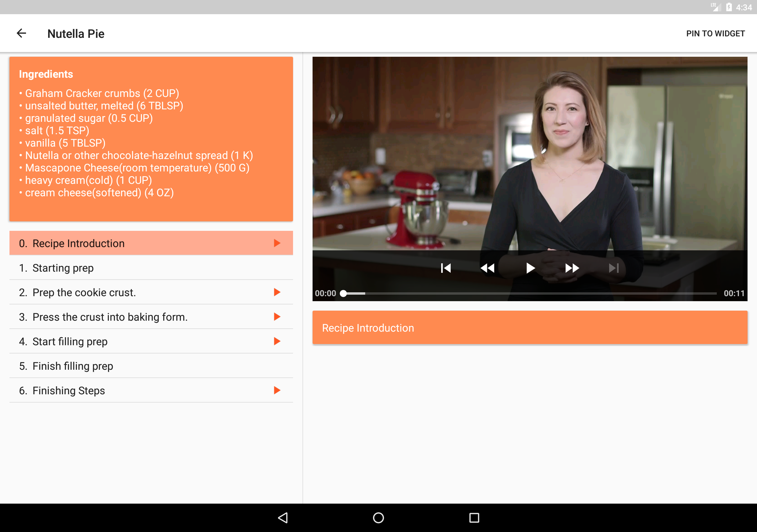Select step 1 Starting prep
Screen dimensions: 757x532
(x=63, y=268)
